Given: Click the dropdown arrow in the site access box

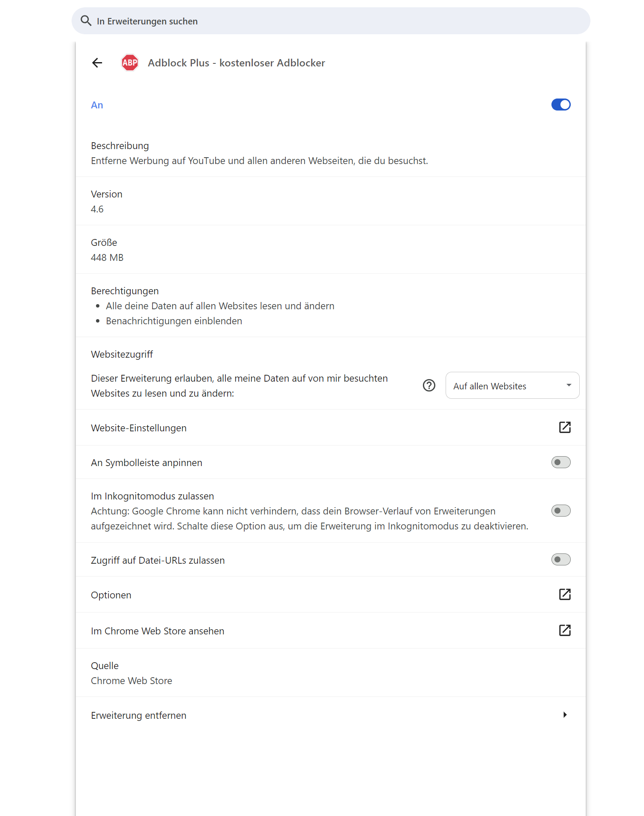Looking at the screenshot, I should tap(569, 385).
